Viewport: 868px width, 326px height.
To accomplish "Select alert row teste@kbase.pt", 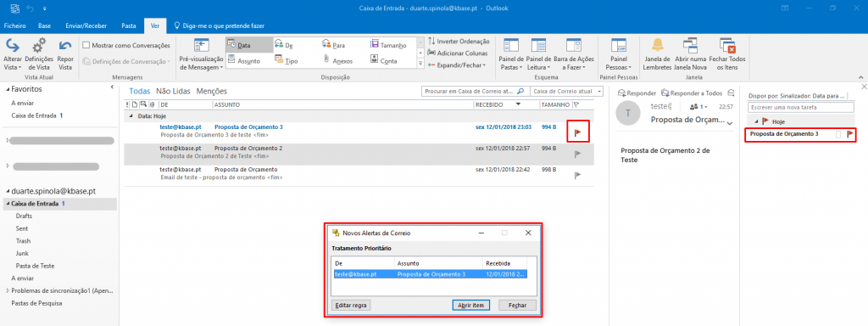I will (x=430, y=274).
